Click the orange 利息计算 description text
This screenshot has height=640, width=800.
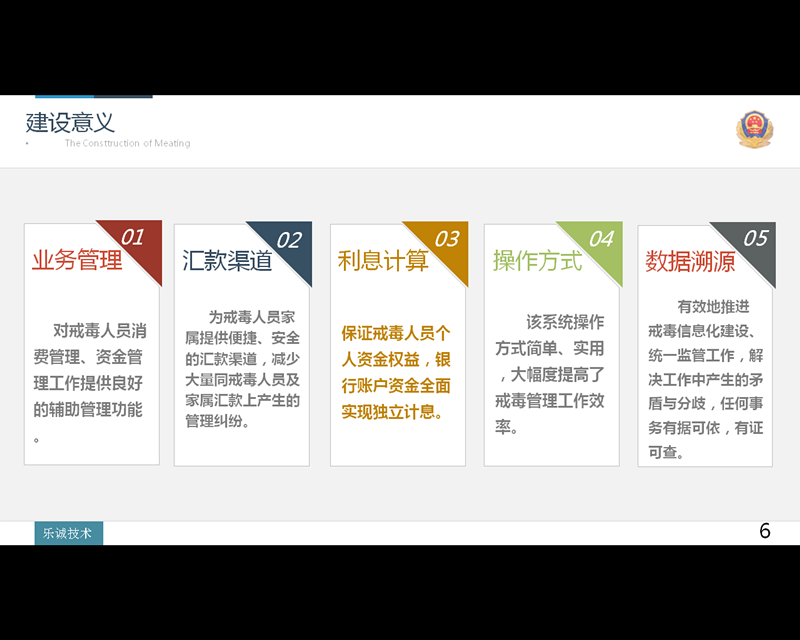(396, 372)
